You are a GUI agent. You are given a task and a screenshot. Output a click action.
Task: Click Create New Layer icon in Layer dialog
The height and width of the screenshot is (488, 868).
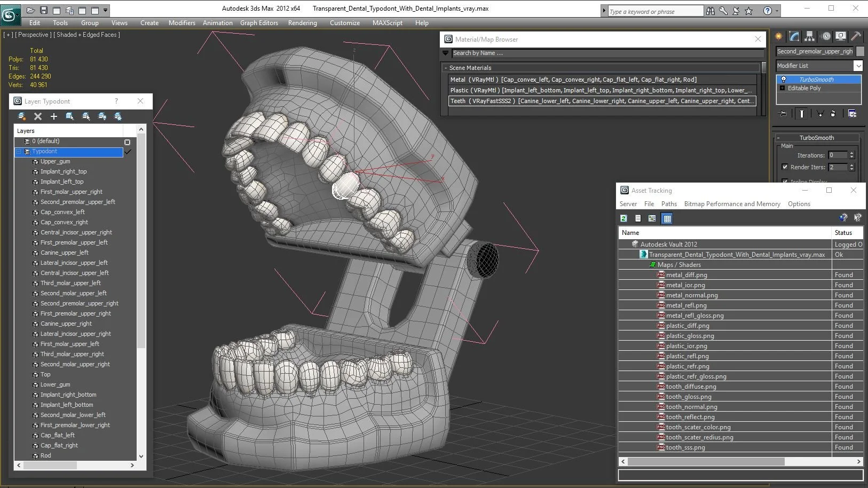tap(22, 116)
